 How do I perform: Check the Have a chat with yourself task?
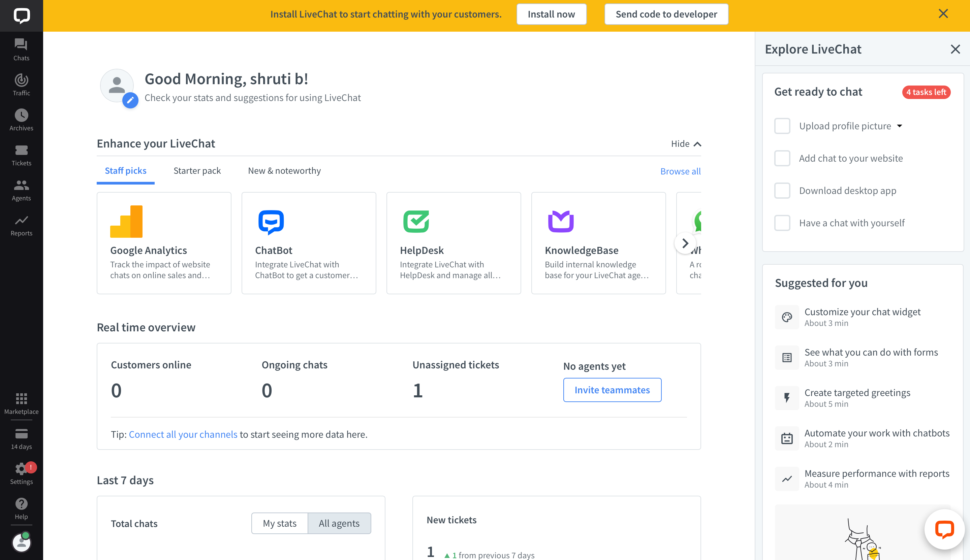click(782, 223)
